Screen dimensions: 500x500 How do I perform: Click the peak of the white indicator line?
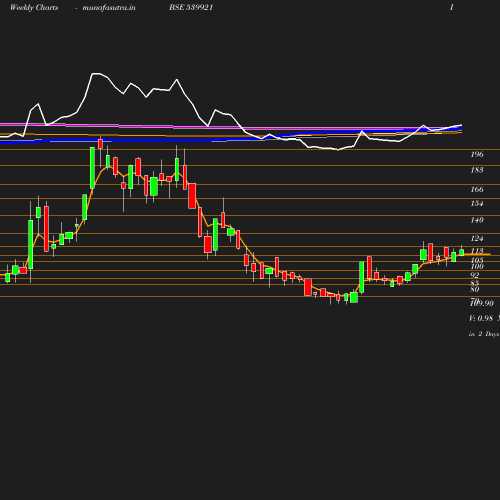pos(96,73)
